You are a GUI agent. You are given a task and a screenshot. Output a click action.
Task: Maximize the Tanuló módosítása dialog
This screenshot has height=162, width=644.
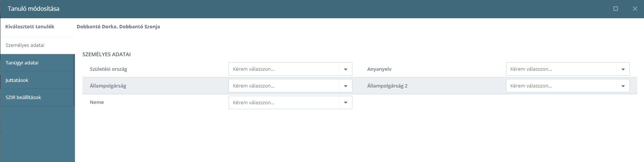[x=616, y=9]
